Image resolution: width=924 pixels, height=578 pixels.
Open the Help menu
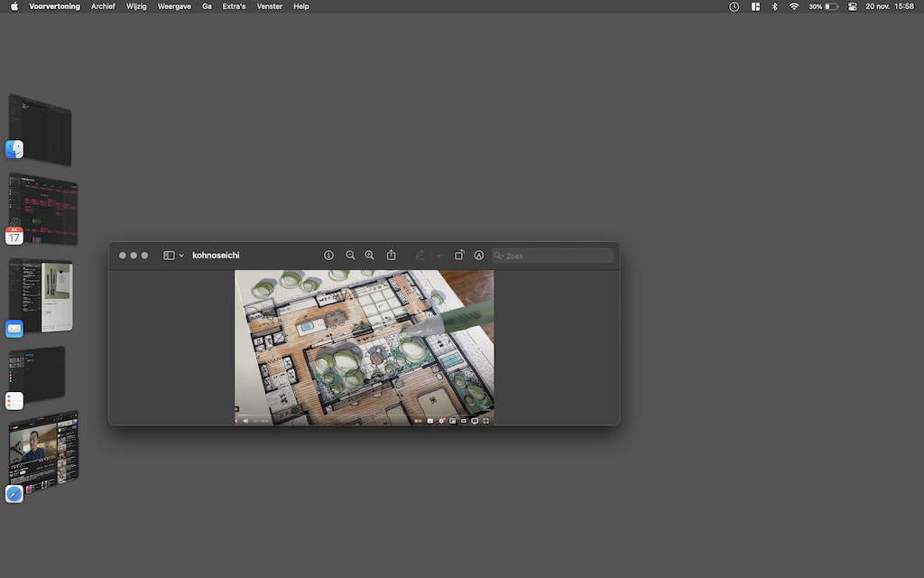point(301,6)
